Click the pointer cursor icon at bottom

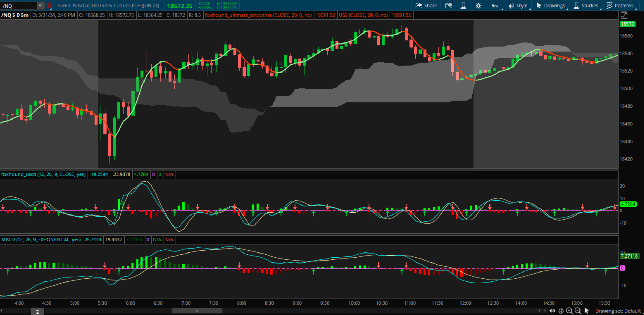(587, 311)
